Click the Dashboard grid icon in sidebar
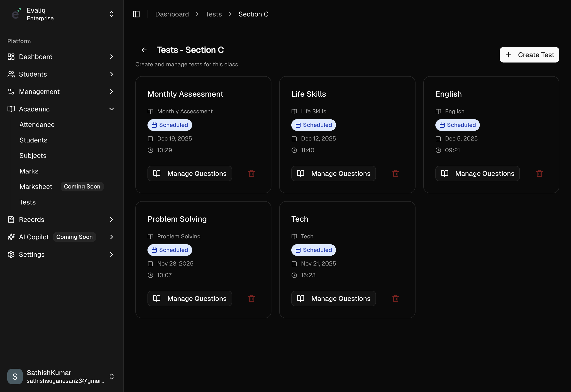Image resolution: width=571 pixels, height=392 pixels. [11, 57]
